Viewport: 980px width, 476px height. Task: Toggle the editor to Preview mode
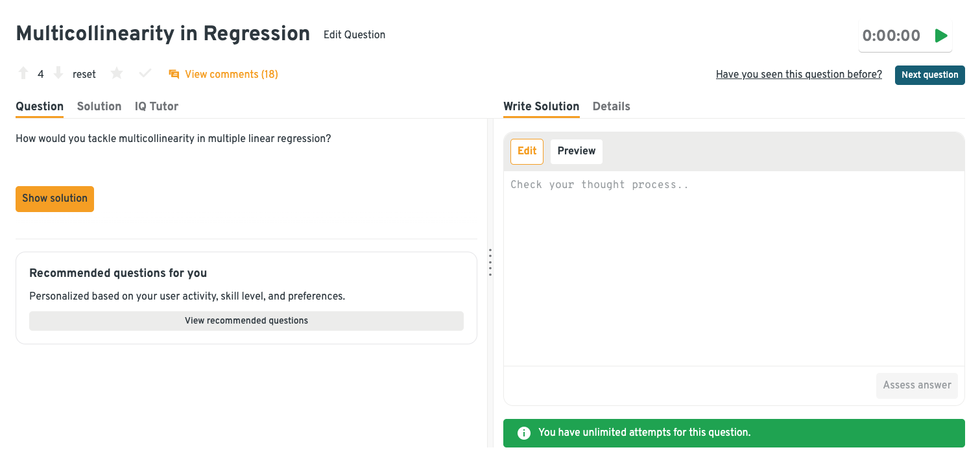click(576, 151)
